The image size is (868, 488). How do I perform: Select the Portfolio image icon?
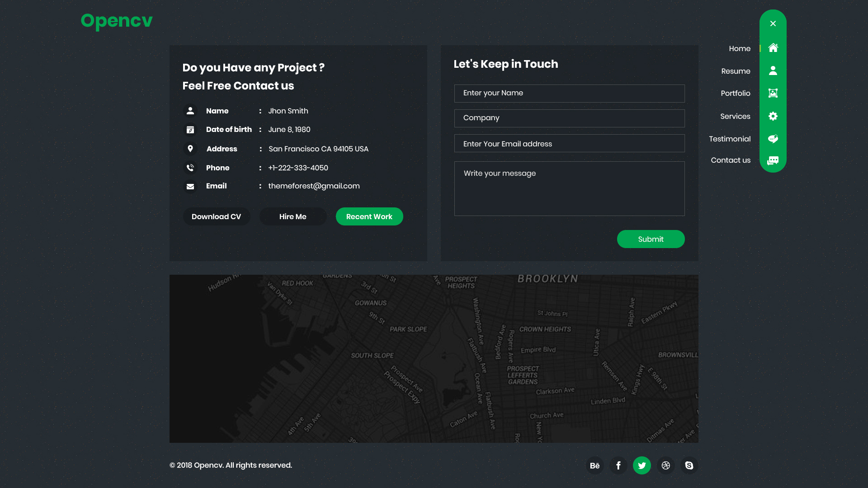pos(773,93)
